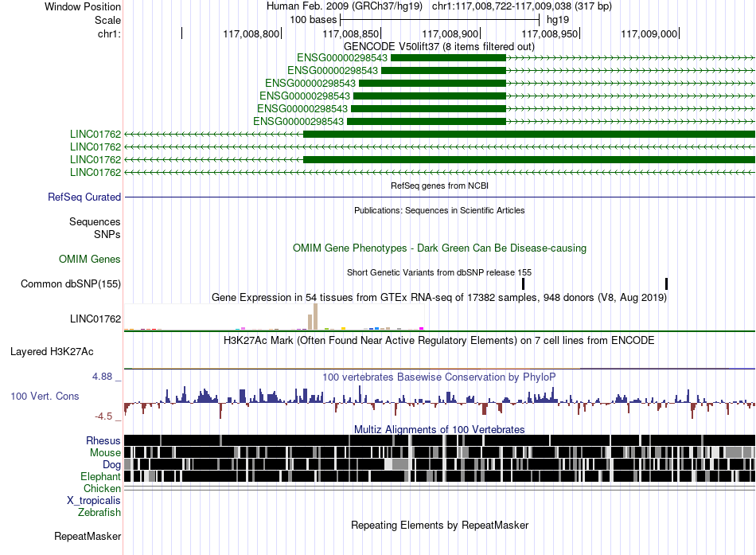
Task: Click the '100 bases' scale text
Action: pyautogui.click(x=314, y=20)
